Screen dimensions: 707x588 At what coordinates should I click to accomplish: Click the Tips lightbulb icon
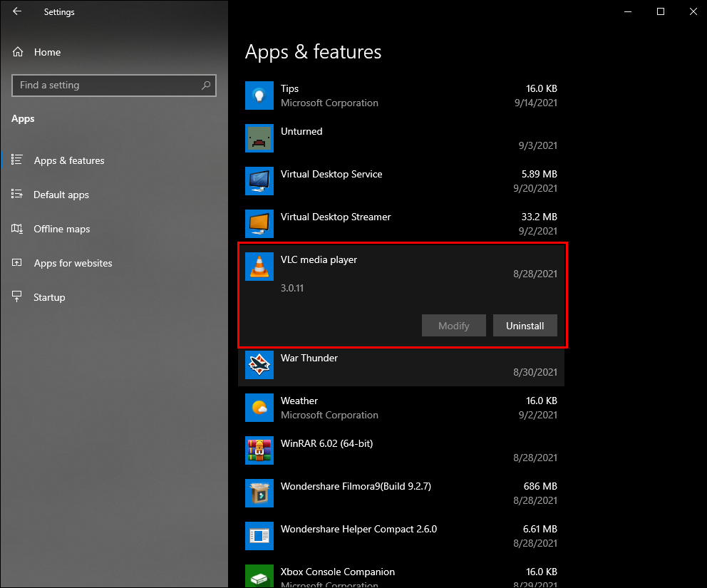coord(259,96)
